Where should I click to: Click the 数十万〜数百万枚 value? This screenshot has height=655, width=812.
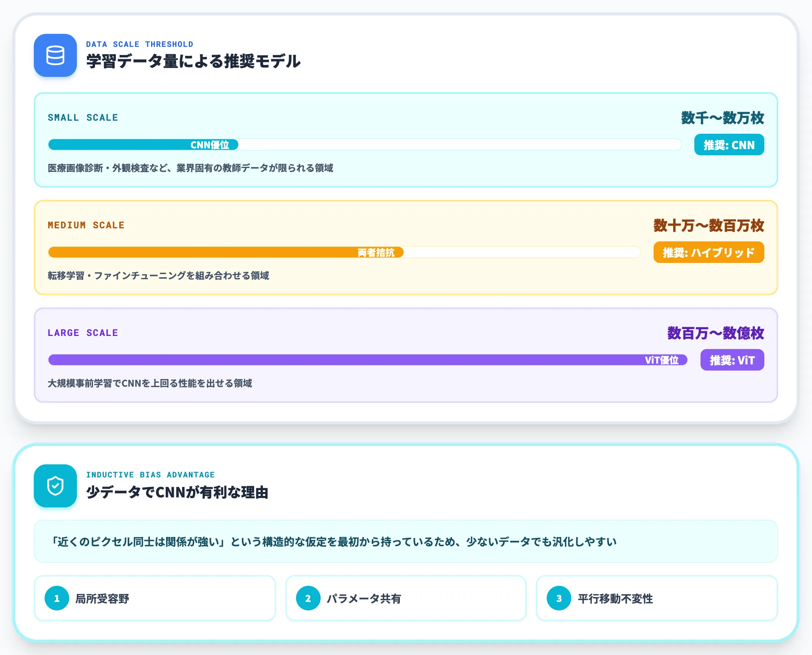point(709,226)
